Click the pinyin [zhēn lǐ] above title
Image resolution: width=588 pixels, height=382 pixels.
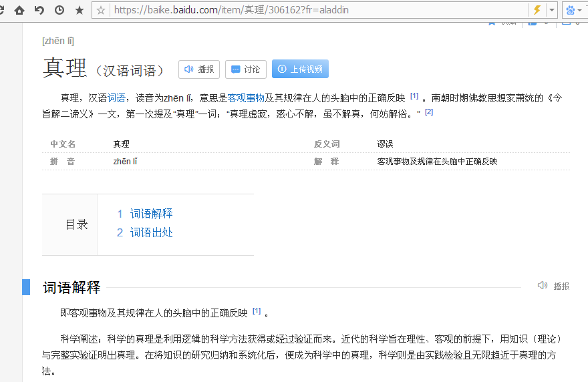58,41
